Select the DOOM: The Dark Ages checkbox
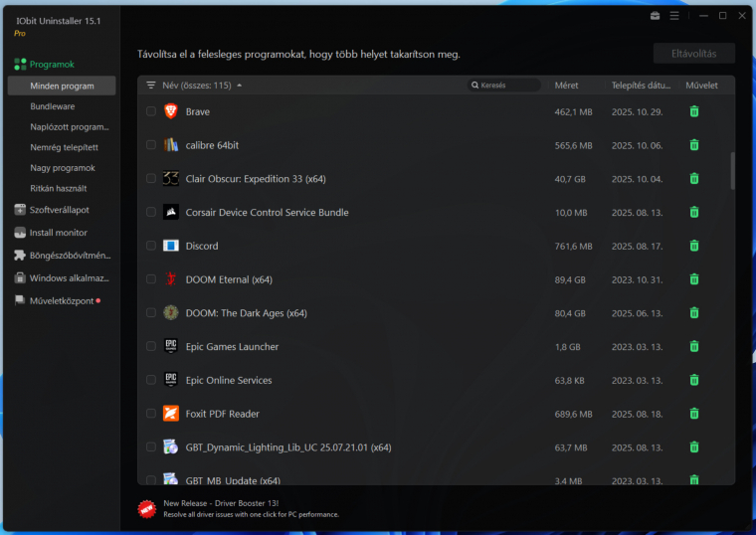The height and width of the screenshot is (535, 756). pyautogui.click(x=151, y=313)
